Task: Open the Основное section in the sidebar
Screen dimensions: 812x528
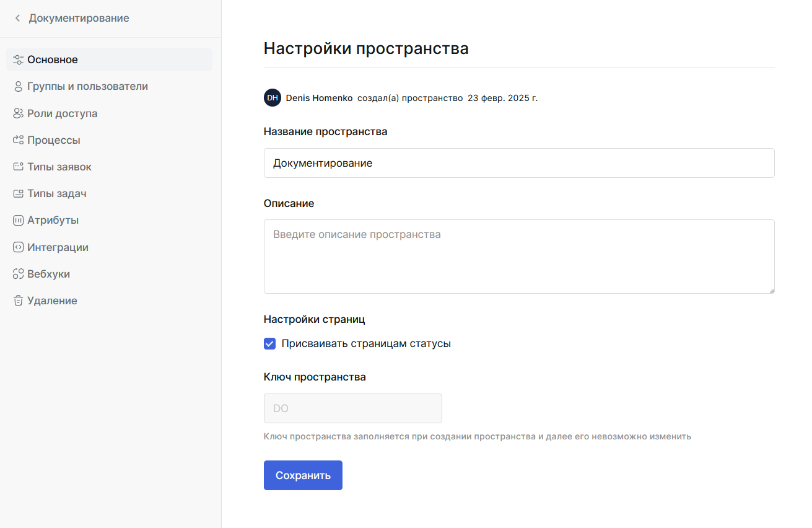Action: click(x=52, y=59)
